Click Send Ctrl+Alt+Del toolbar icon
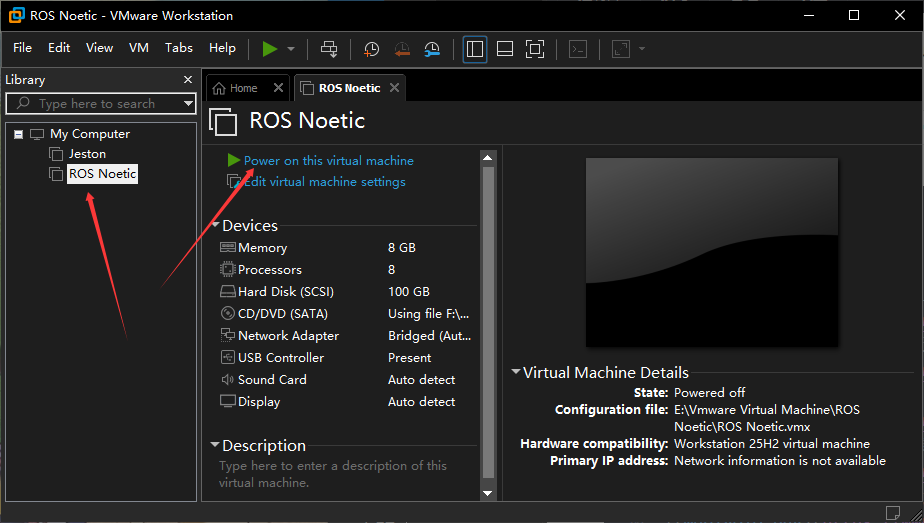Image resolution: width=924 pixels, height=523 pixels. [x=329, y=49]
